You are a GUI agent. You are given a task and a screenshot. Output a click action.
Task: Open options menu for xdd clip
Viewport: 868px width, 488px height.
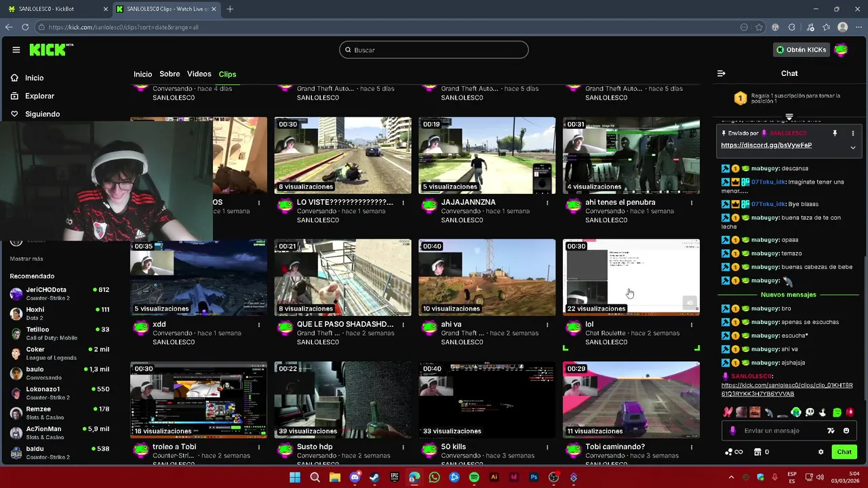pos(258,325)
